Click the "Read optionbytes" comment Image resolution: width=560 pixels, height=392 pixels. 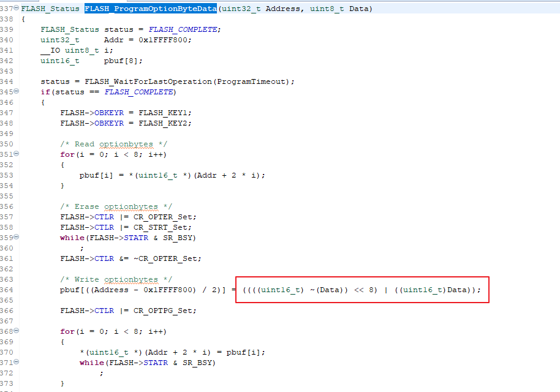pos(113,144)
